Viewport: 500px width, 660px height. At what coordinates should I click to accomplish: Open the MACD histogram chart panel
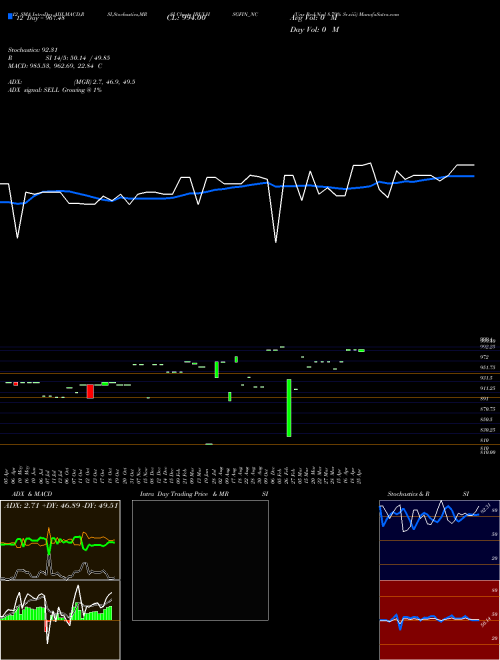click(60, 620)
